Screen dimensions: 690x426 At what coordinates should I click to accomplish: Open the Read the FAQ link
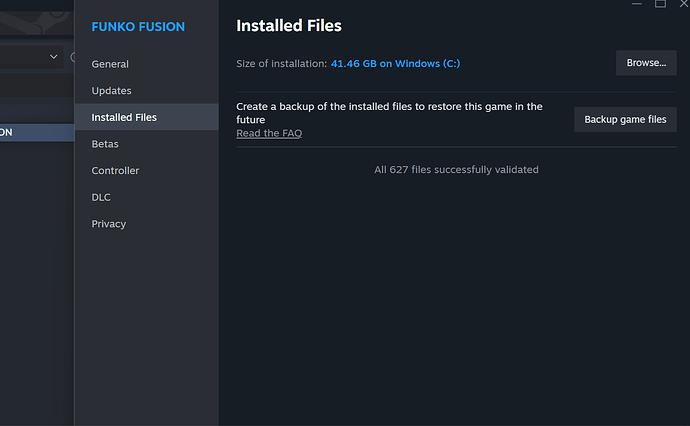pyautogui.click(x=269, y=133)
